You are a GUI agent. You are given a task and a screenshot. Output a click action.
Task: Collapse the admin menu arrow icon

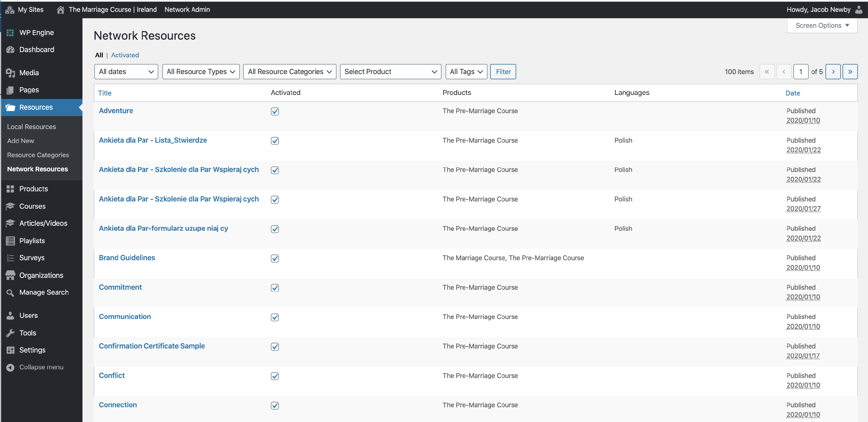tap(10, 367)
